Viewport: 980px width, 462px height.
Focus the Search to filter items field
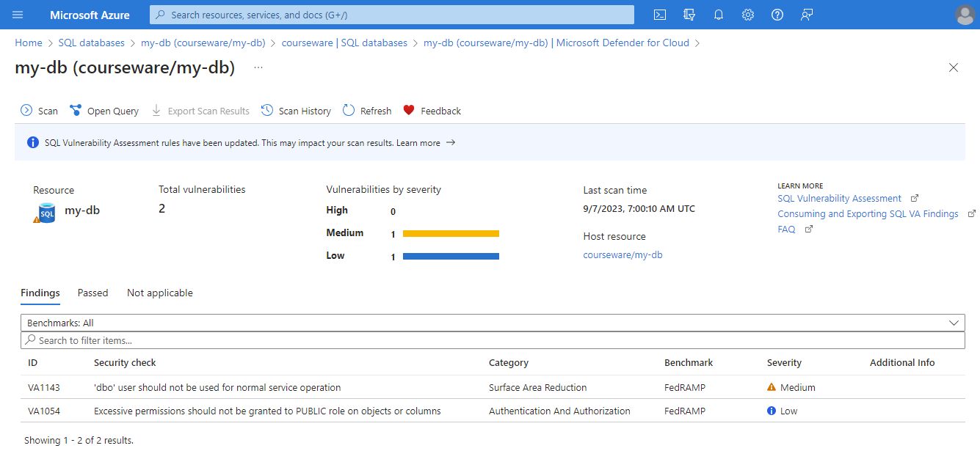click(x=493, y=340)
